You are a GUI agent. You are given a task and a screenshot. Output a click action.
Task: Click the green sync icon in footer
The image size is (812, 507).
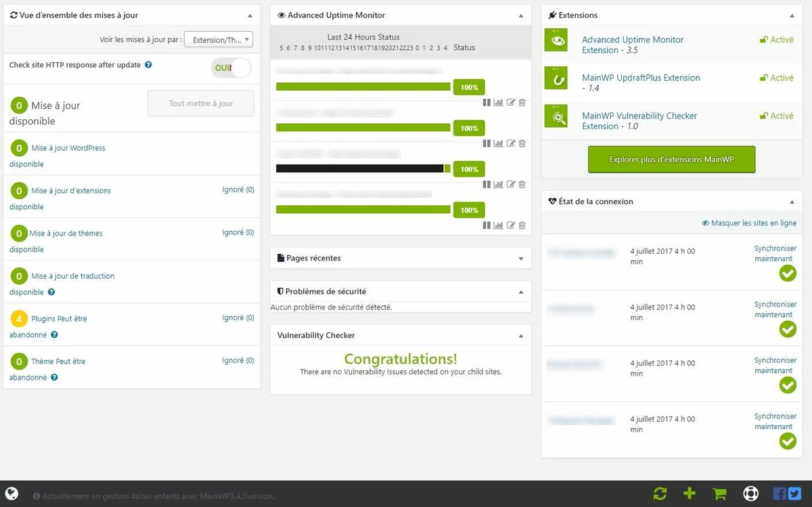(660, 493)
